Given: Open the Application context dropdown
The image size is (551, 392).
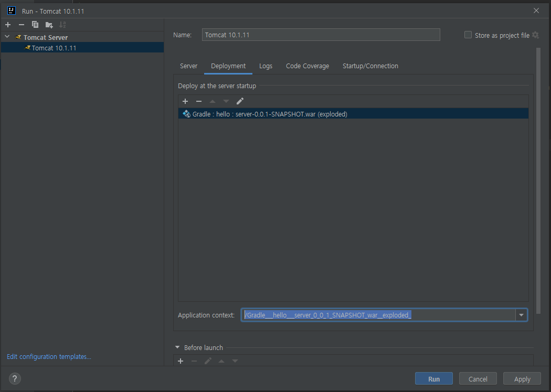Looking at the screenshot, I should click(521, 315).
